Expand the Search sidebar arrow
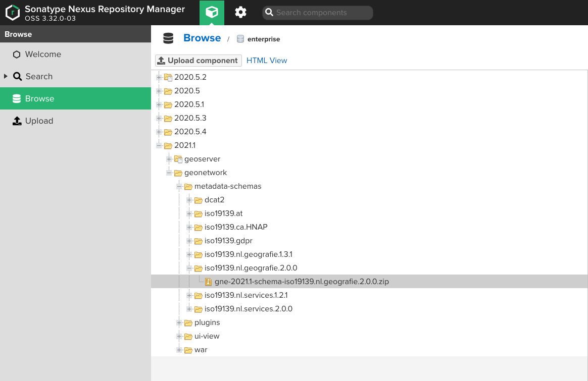This screenshot has width=588, height=381. click(6, 76)
